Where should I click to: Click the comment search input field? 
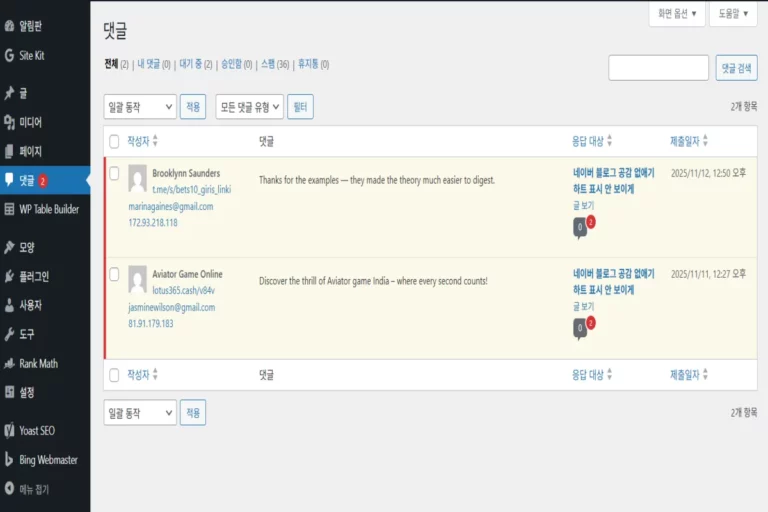point(658,68)
